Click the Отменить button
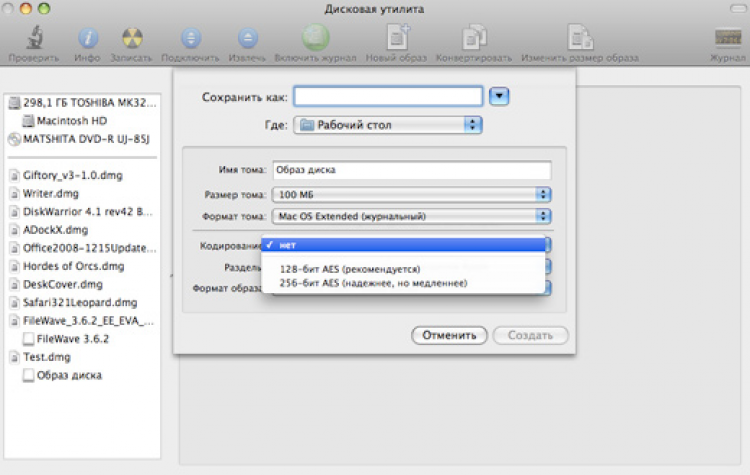Image resolution: width=750 pixels, height=475 pixels. [449, 335]
